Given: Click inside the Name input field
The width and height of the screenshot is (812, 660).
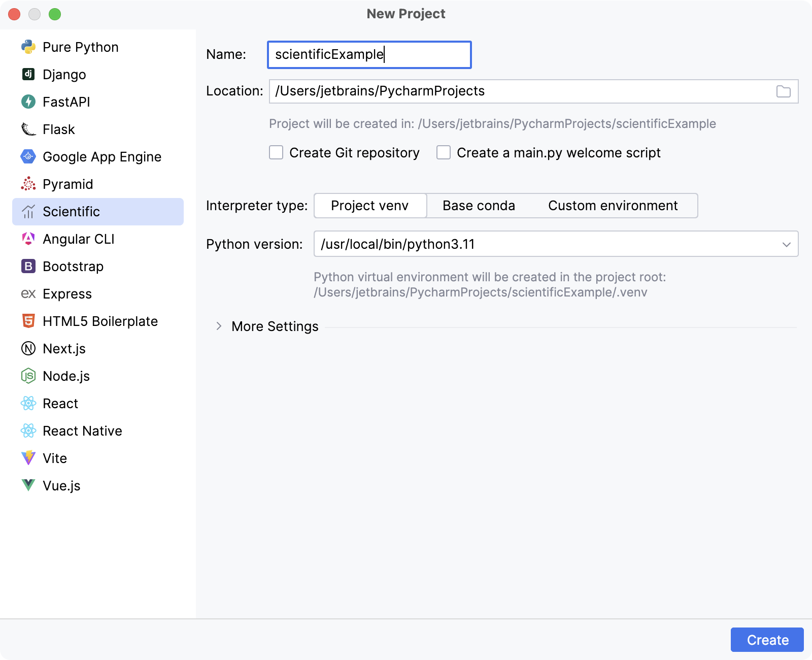Looking at the screenshot, I should [x=369, y=54].
